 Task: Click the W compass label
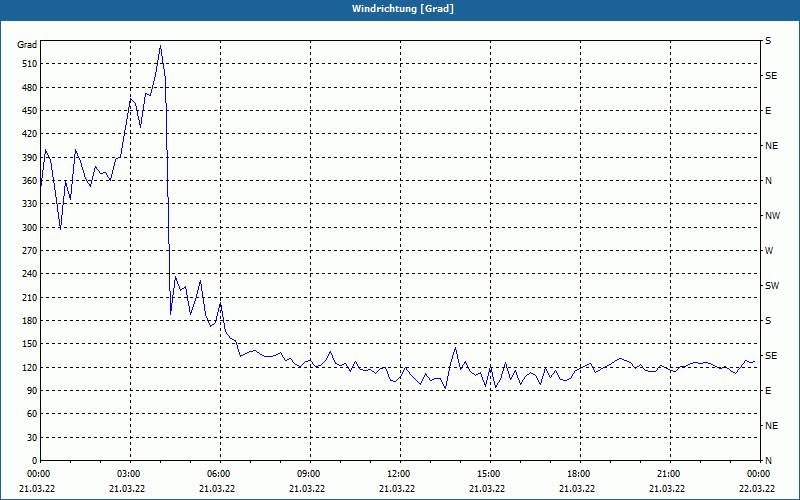pos(769,251)
